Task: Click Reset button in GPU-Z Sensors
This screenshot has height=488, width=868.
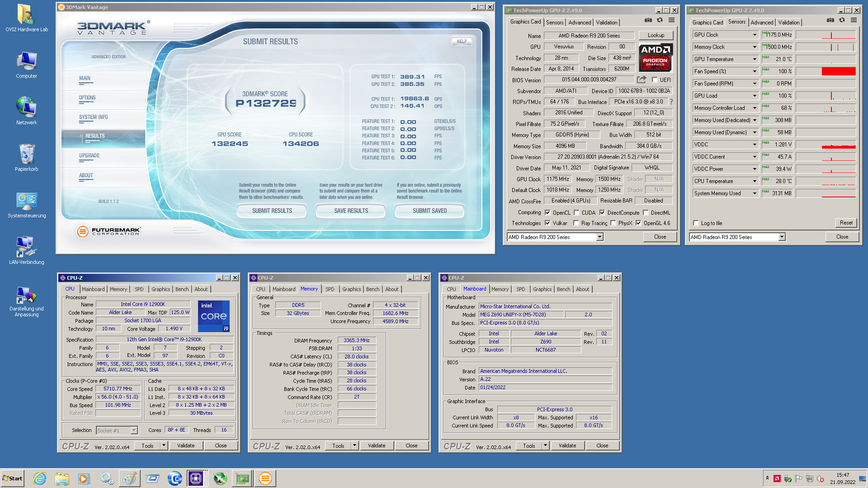Action: (x=846, y=223)
